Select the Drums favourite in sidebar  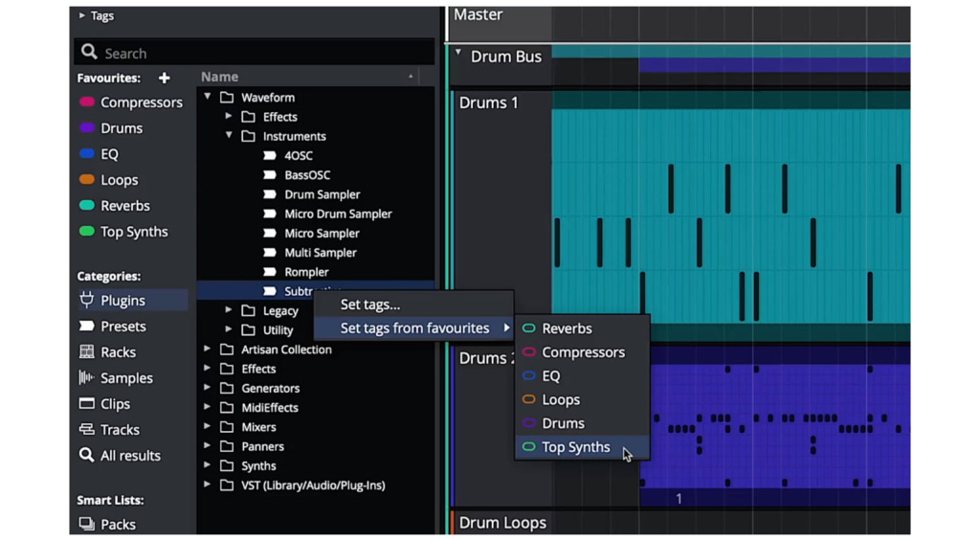coord(111,128)
